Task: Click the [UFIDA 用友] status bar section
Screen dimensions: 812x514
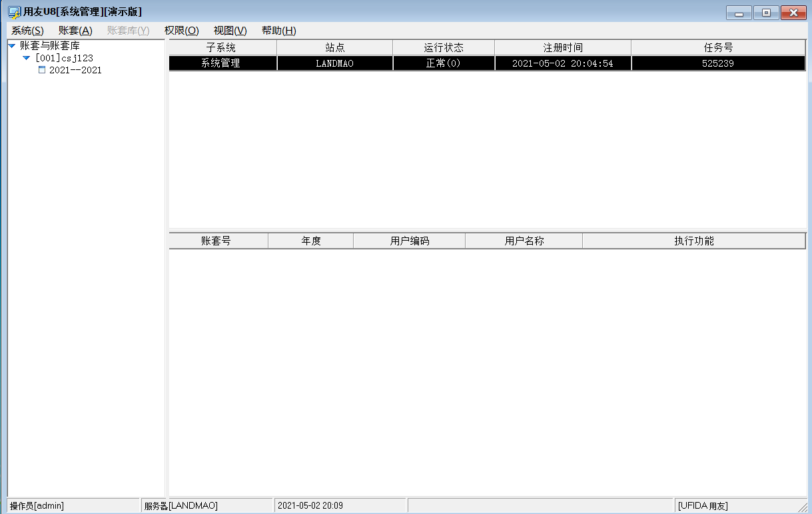Action: pos(739,505)
